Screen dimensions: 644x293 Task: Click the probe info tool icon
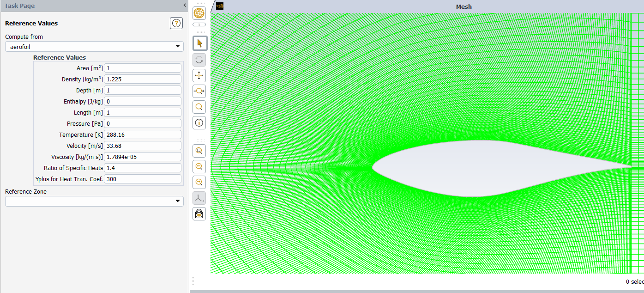point(199,123)
